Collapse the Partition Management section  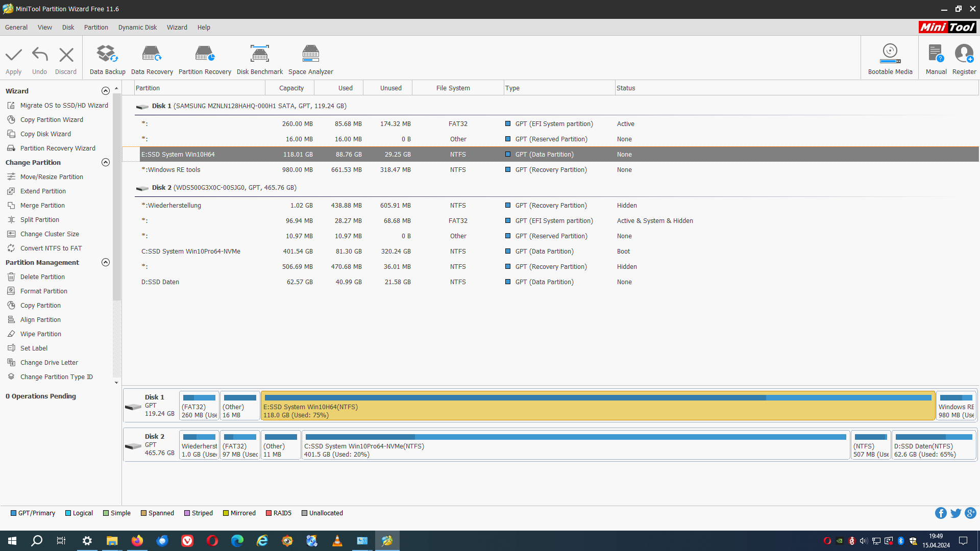click(x=106, y=262)
